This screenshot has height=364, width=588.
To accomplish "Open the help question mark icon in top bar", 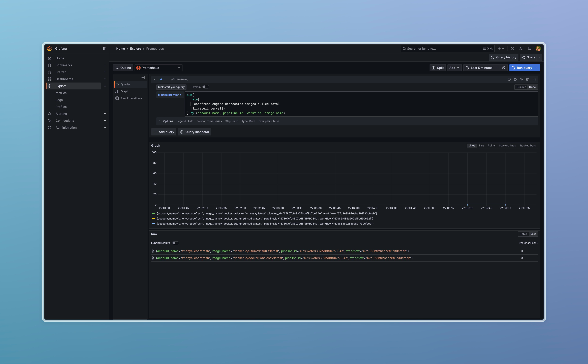I will 512,49.
